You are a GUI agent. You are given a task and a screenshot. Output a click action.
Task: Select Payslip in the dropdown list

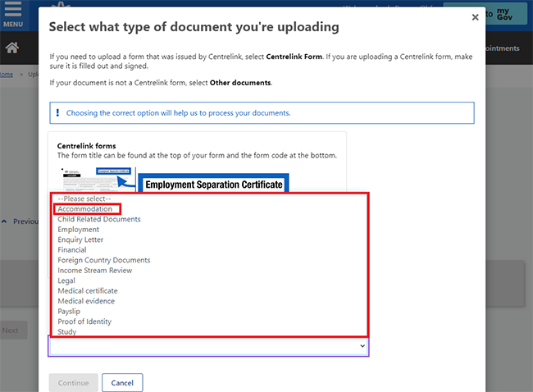click(69, 312)
